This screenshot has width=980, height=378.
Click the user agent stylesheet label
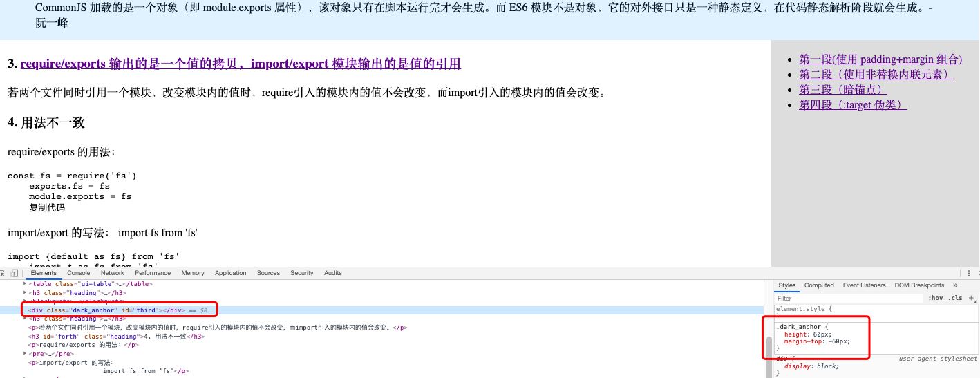click(938, 359)
